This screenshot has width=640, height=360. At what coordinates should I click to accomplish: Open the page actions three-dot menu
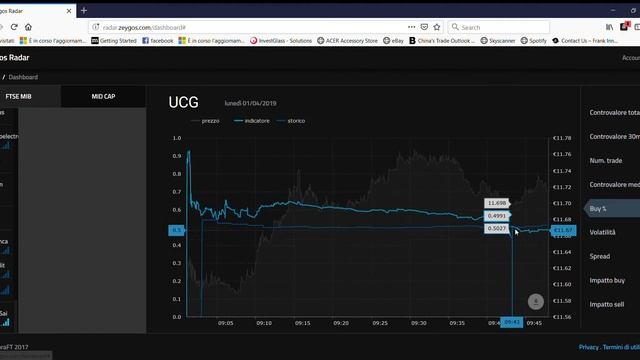(x=411, y=27)
